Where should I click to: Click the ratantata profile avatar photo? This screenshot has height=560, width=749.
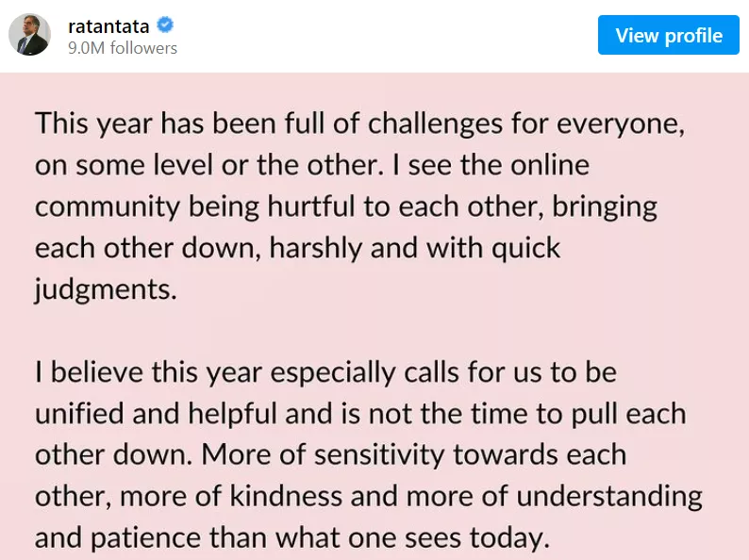(x=29, y=36)
